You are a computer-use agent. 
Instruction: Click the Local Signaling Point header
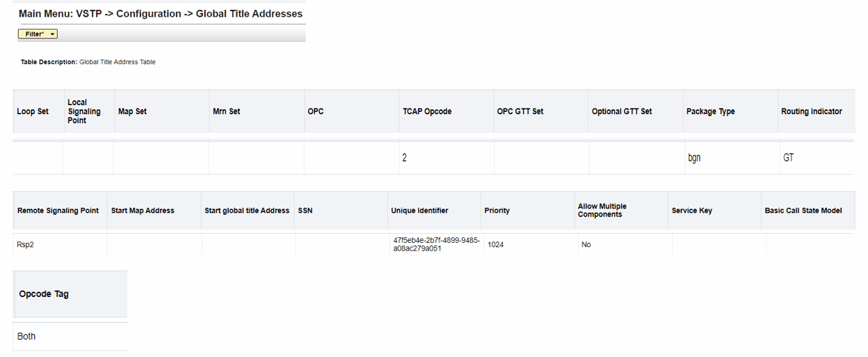click(x=84, y=111)
